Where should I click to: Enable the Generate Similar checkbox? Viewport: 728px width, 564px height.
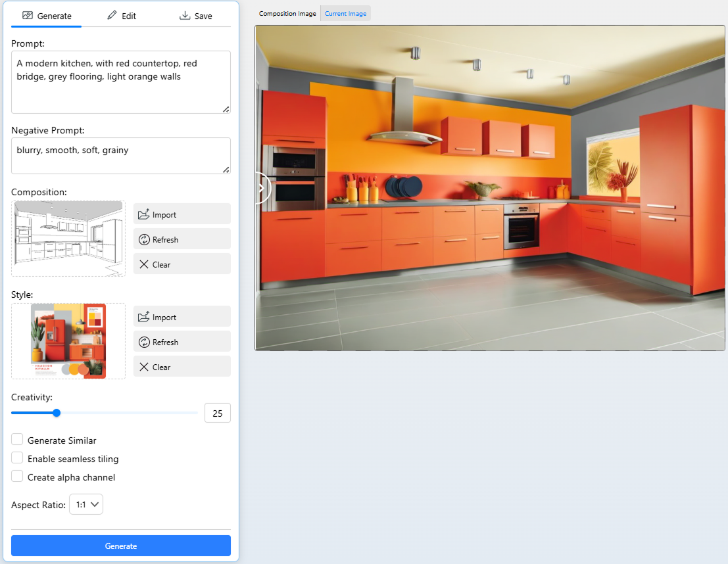point(18,440)
